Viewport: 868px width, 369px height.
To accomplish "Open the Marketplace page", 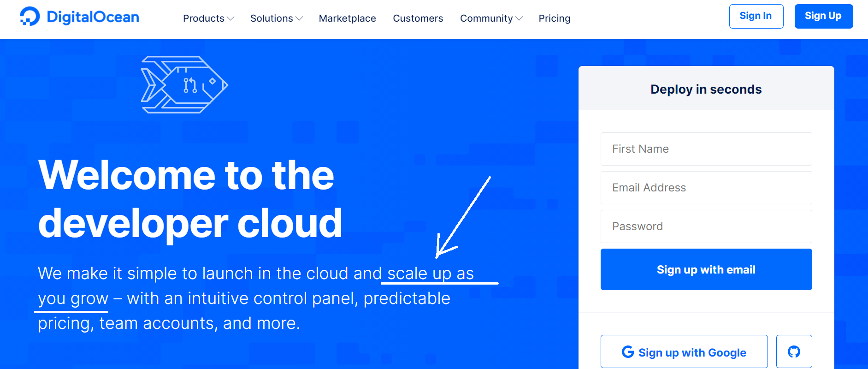I will [x=347, y=18].
